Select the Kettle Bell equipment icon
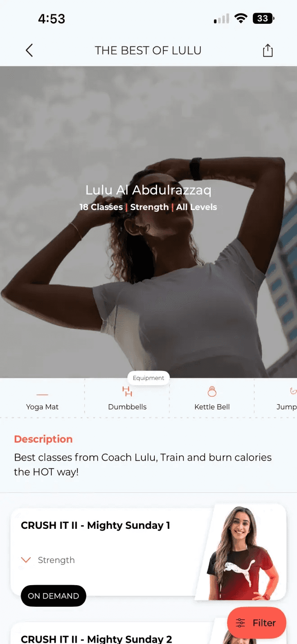This screenshot has width=297, height=644. [x=212, y=392]
